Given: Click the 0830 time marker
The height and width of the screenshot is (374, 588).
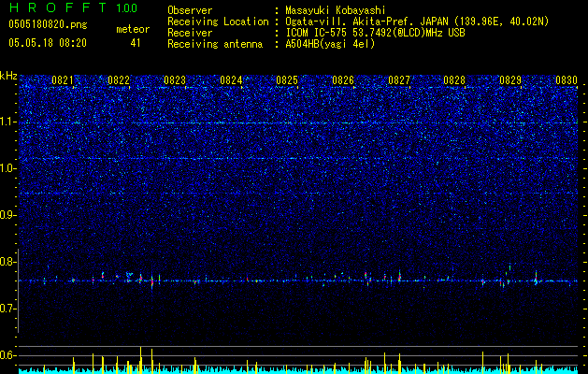Looking at the screenshot, I should click(566, 80).
